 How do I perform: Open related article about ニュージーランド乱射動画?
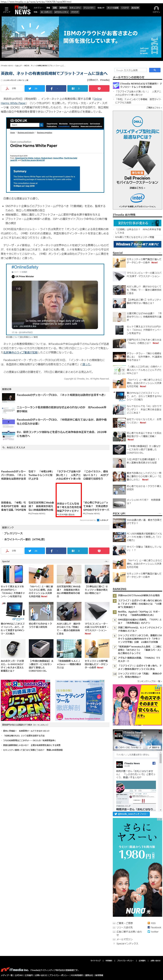click(x=61, y=409)
